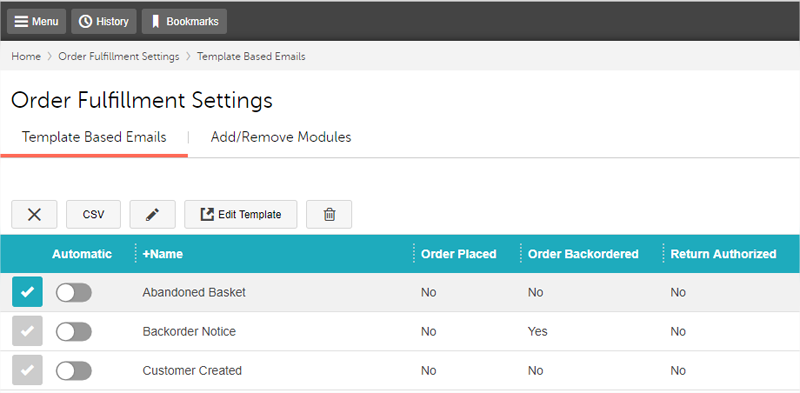The width and height of the screenshot is (800, 393).
Task: Click Return Authorized No for Customer Created
Action: click(x=678, y=371)
